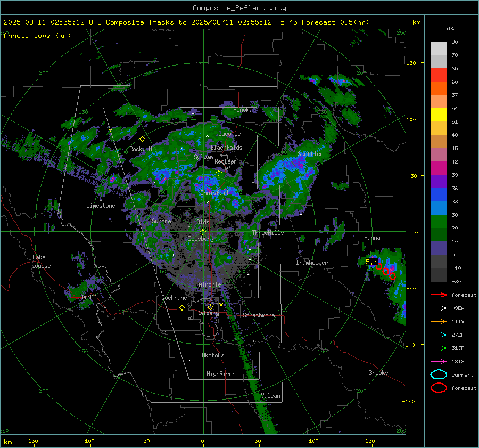Click the yellow radar-center diamond above Didsbury

(x=203, y=232)
